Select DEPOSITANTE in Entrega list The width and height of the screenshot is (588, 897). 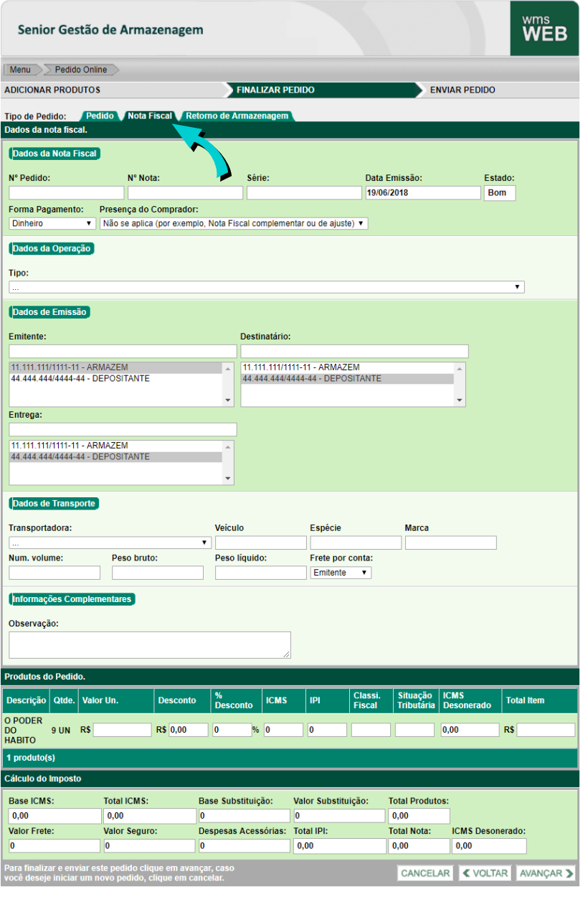(x=116, y=456)
